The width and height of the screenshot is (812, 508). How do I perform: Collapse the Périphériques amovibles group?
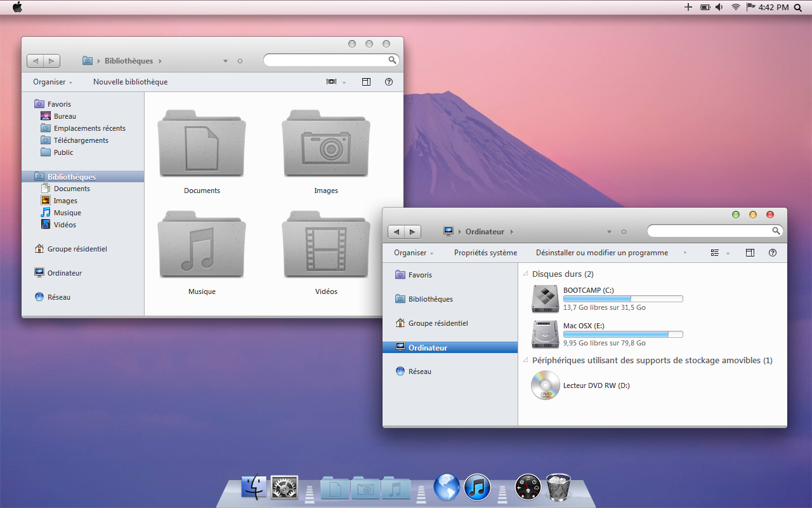(525, 361)
